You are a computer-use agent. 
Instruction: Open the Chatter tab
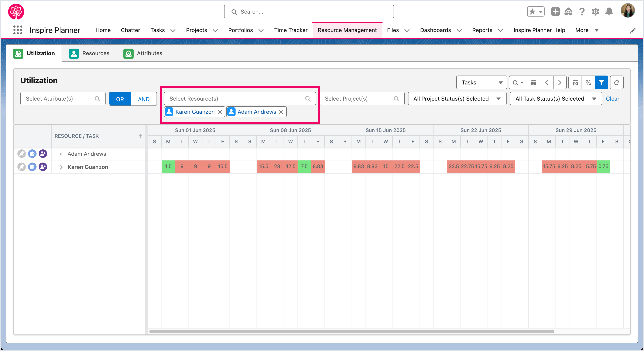tap(130, 30)
